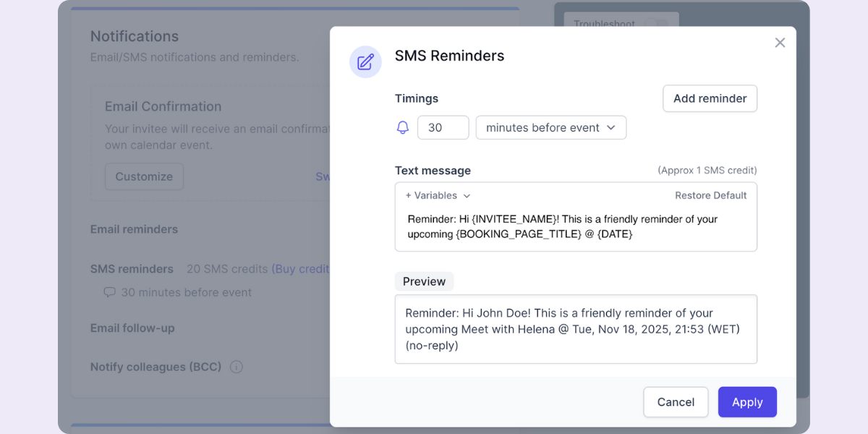The height and width of the screenshot is (434, 868).
Task: Click the pencil edit icon beside SMS Reminders title
Action: 365,61
